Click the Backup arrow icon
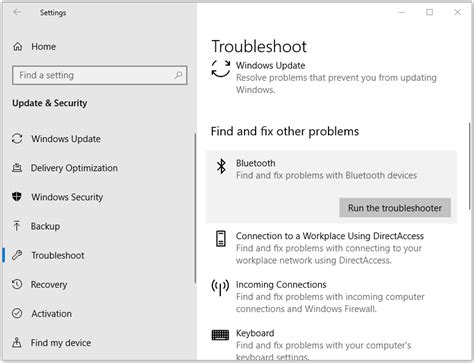This screenshot has width=474, height=363. pos(17,226)
